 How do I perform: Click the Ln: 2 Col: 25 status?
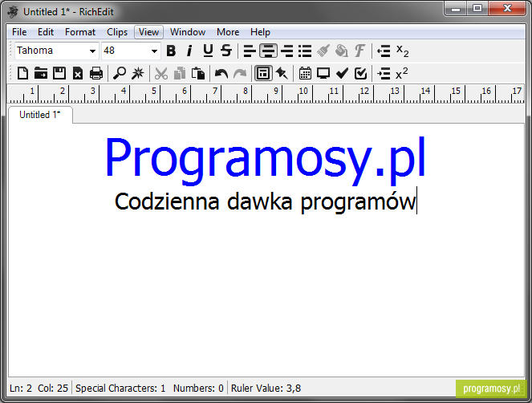(x=39, y=388)
